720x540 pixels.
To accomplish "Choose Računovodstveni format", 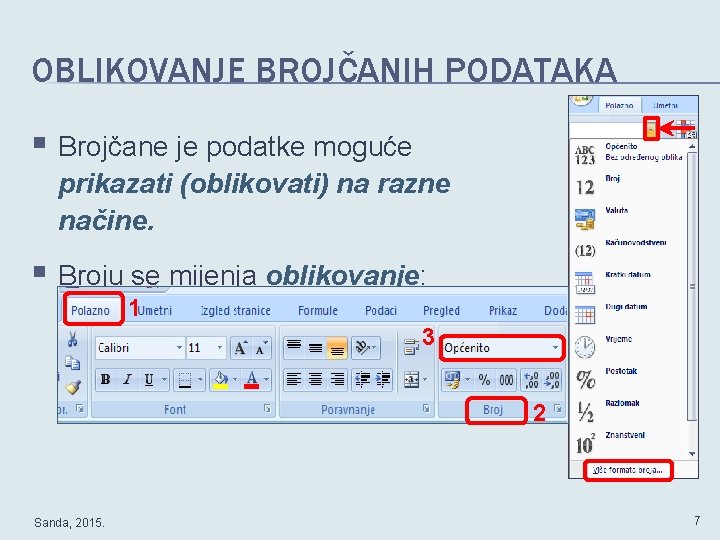I will [628, 249].
